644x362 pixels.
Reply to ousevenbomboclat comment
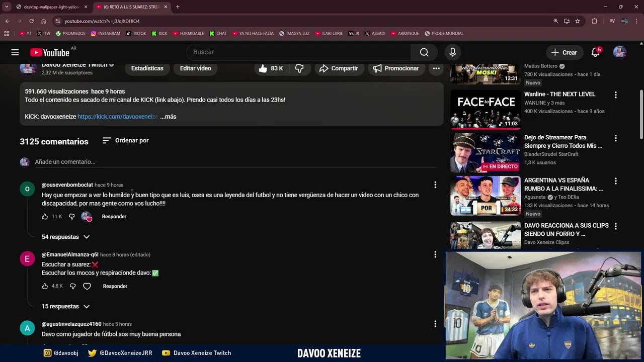114,217
